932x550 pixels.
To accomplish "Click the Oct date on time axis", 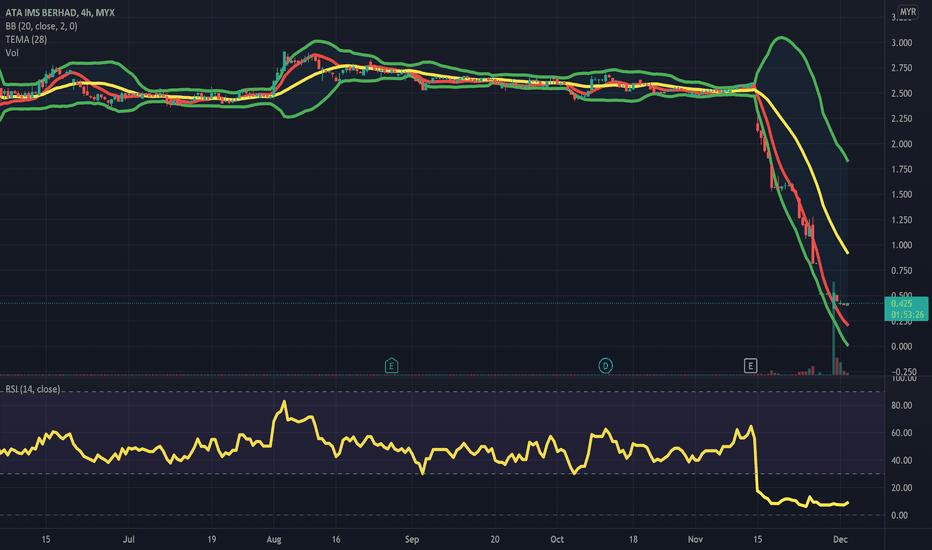I will pos(557,539).
